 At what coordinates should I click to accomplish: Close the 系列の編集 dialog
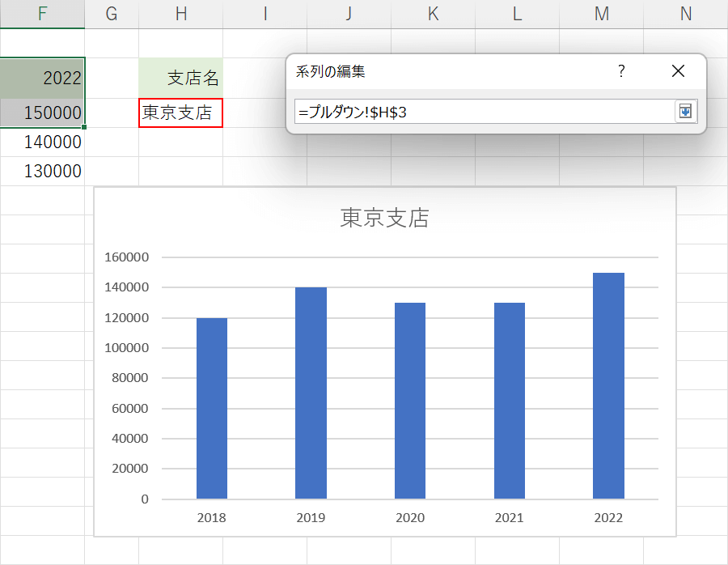(679, 71)
